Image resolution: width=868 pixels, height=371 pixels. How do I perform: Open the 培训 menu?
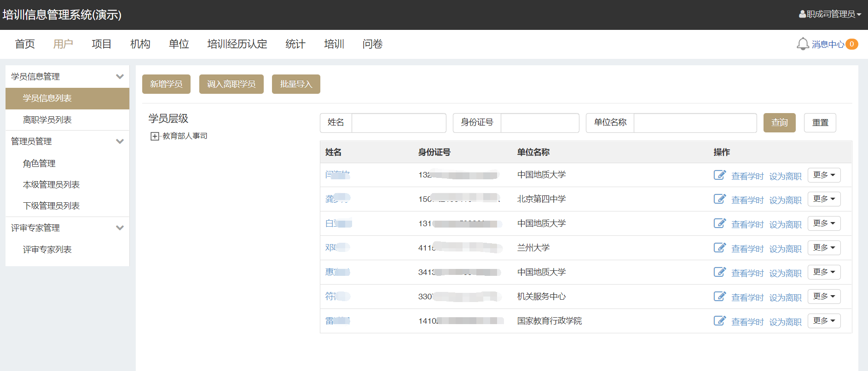334,44
